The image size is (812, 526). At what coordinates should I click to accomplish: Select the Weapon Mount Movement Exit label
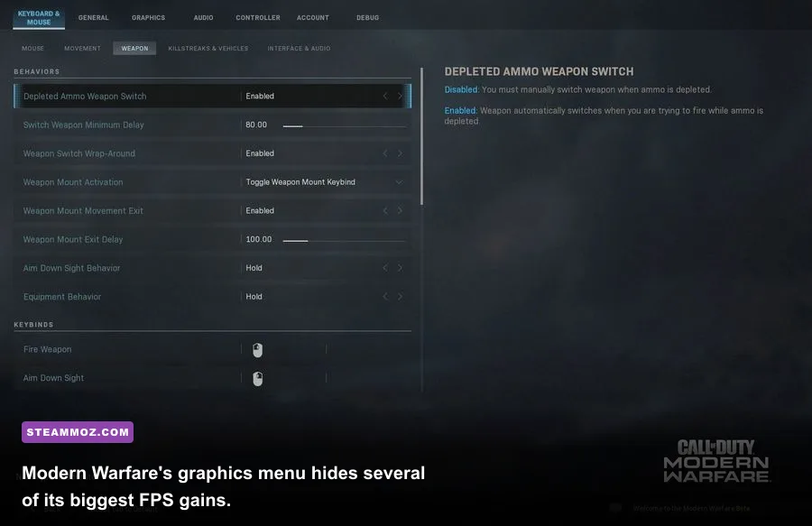[83, 211]
